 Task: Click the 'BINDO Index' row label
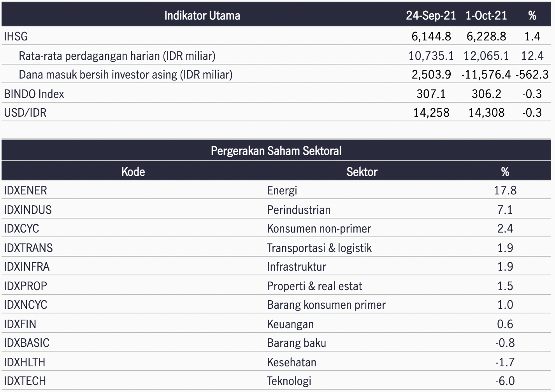[34, 94]
